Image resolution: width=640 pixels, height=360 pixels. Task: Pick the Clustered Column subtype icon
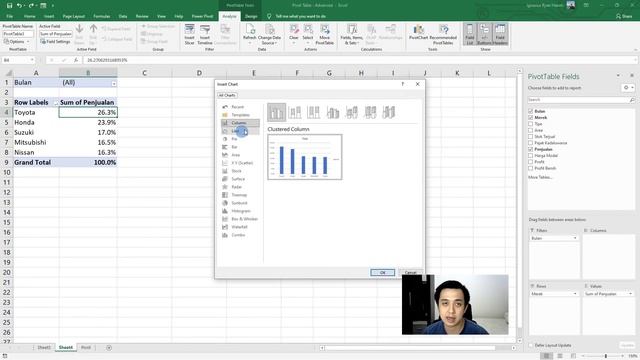click(276, 112)
